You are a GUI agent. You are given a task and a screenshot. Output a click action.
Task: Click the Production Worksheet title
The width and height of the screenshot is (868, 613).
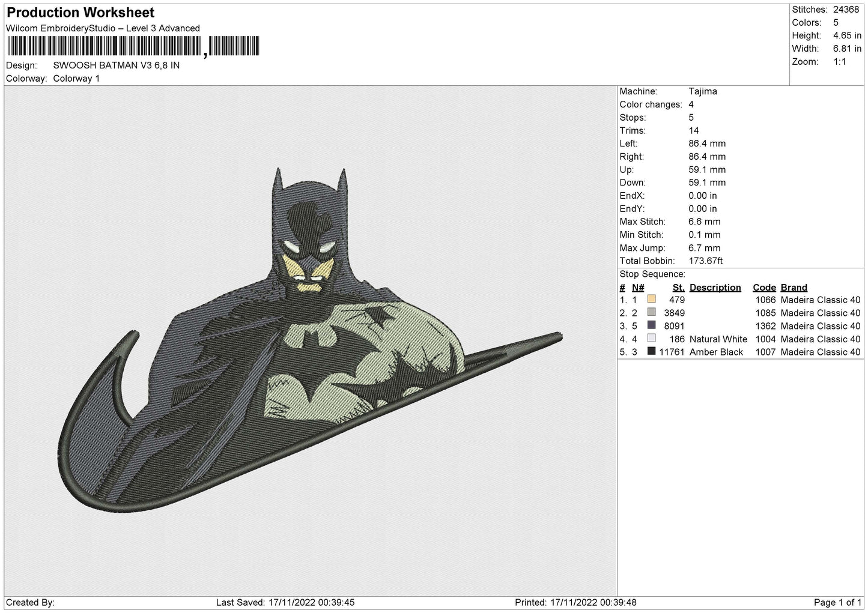[x=80, y=13]
